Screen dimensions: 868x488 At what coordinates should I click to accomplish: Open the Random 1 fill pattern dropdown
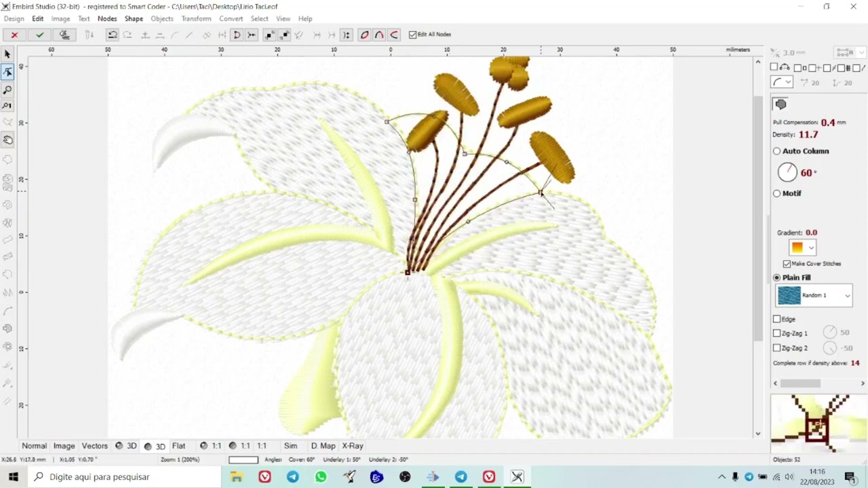814,296
